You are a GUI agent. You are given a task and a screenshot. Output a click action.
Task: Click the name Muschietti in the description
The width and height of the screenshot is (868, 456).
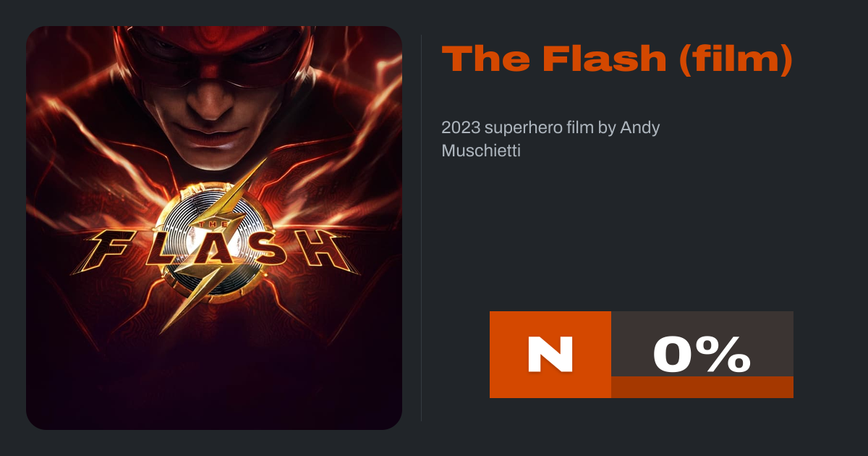click(481, 151)
